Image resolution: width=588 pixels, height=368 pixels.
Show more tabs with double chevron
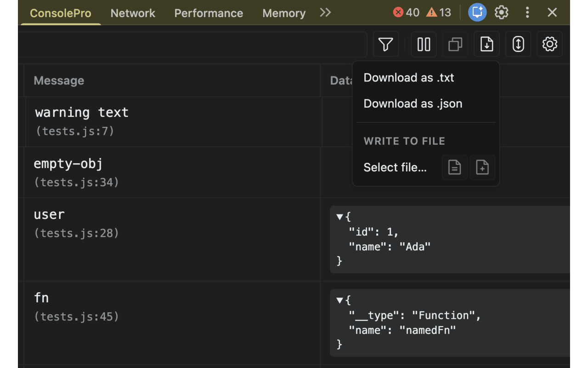point(325,12)
